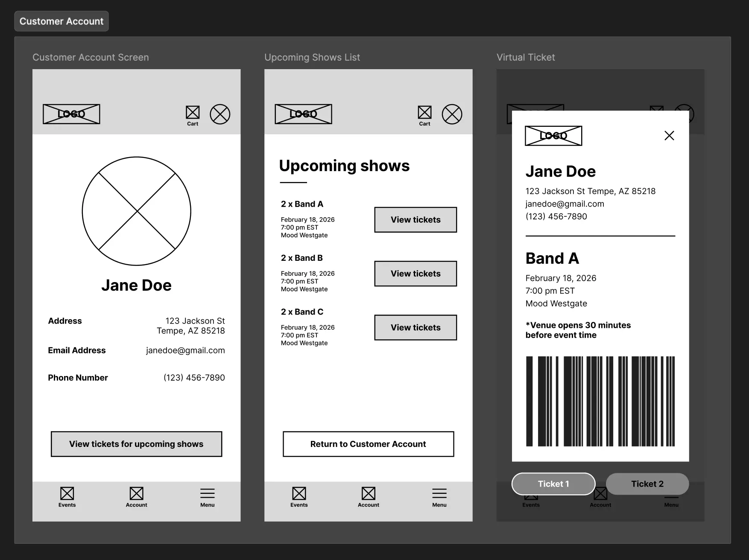This screenshot has height=560, width=749.
Task: Click janedoe@gmail.com on virtual ticket
Action: (565, 204)
